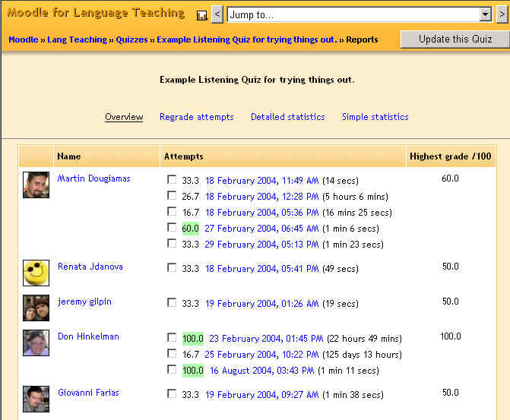Open Martin Dougiamas name link

pos(93,178)
